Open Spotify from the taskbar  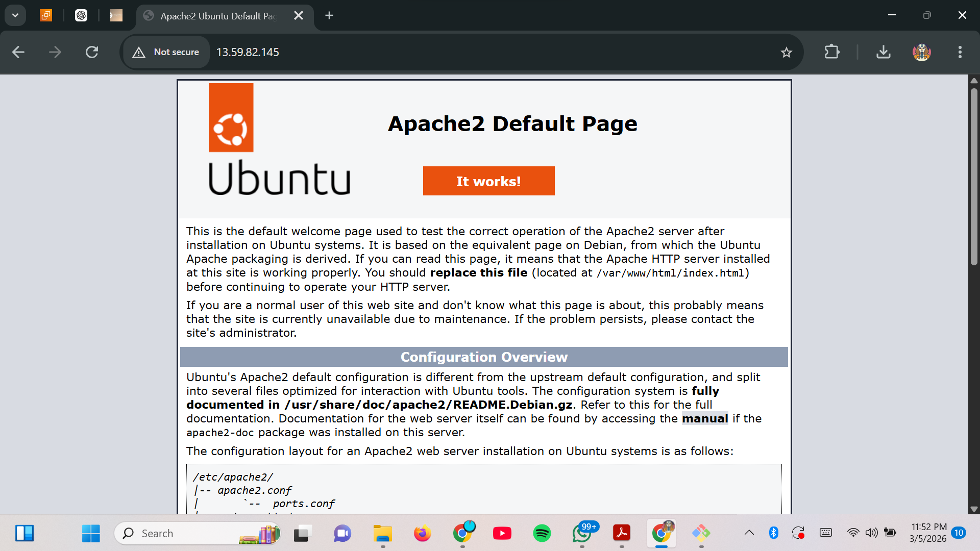point(542,533)
